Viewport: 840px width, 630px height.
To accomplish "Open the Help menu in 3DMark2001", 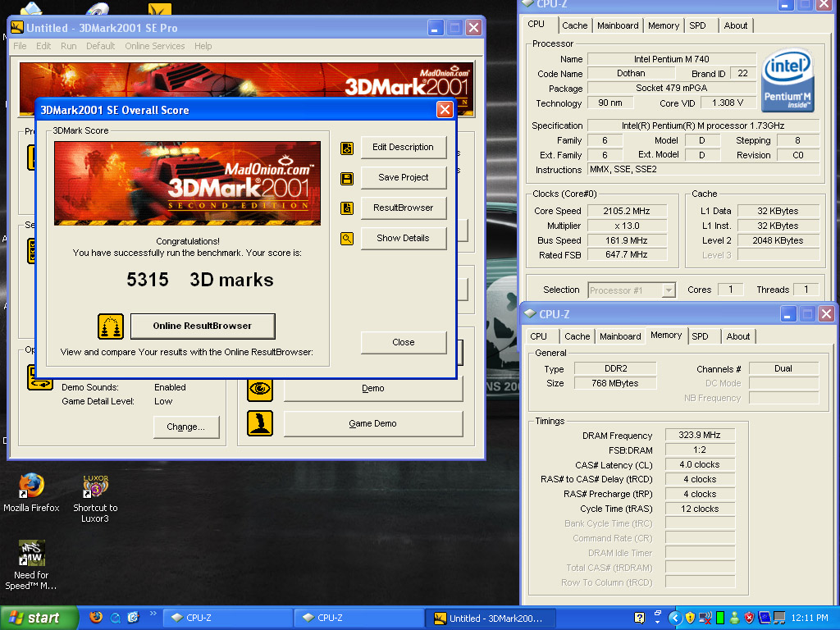I will (203, 46).
